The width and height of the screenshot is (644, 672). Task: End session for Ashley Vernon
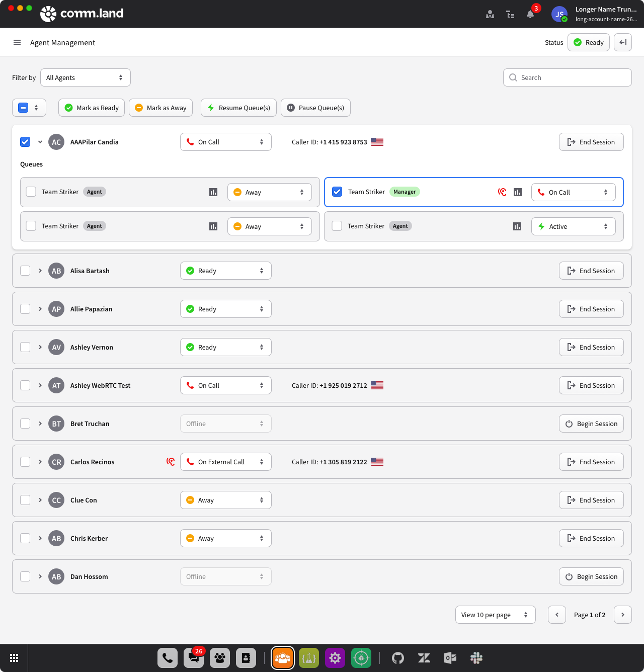[591, 347]
